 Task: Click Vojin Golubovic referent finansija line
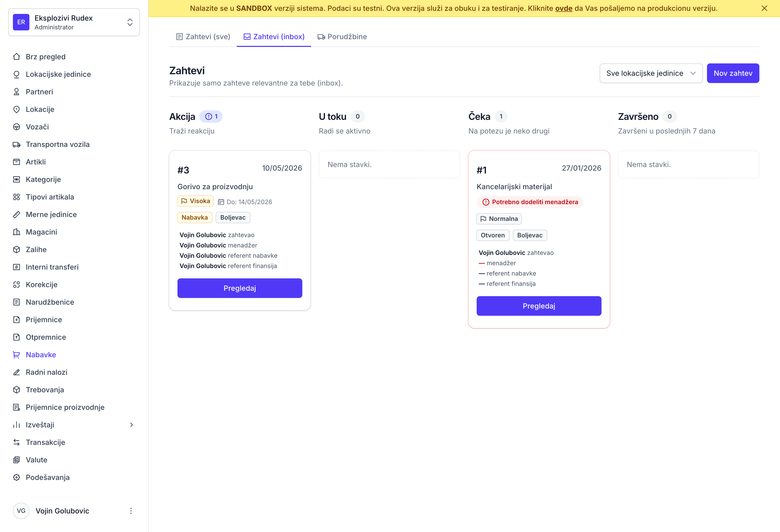(228, 266)
